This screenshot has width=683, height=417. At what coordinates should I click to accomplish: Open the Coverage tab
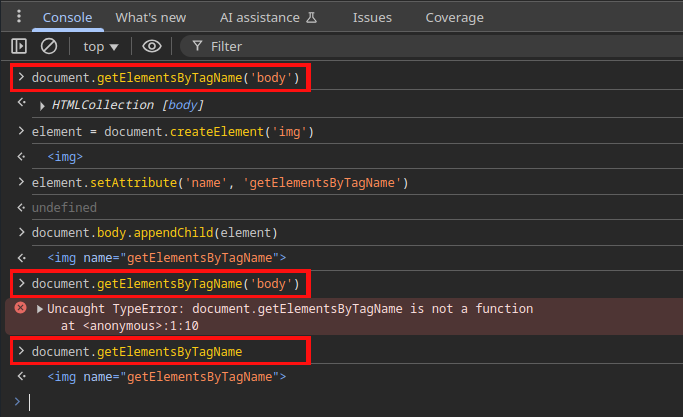[x=454, y=18]
